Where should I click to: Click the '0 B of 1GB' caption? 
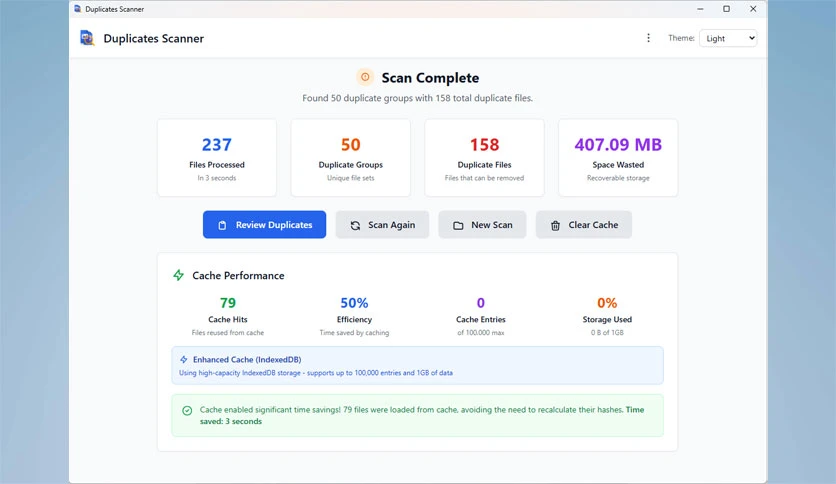[607, 333]
